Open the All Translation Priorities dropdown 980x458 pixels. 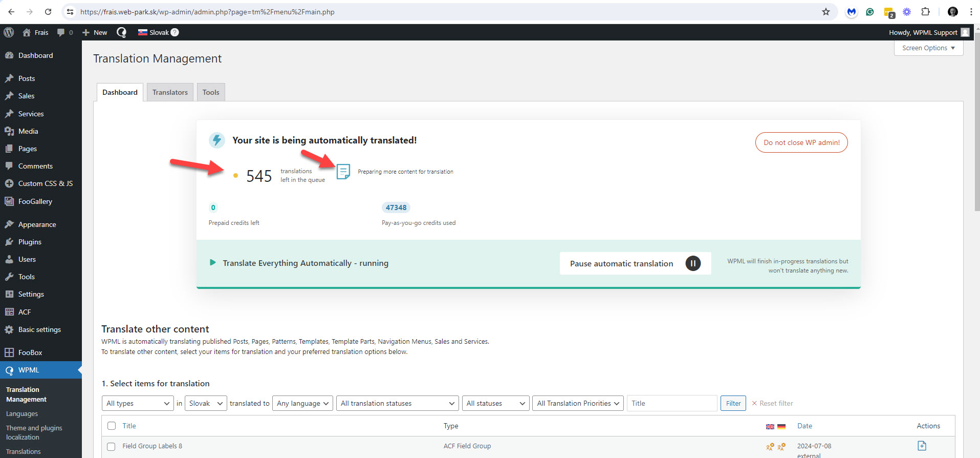point(578,403)
